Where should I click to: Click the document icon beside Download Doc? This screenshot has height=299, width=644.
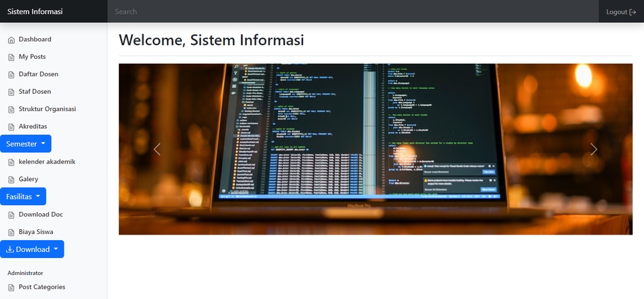[11, 215]
